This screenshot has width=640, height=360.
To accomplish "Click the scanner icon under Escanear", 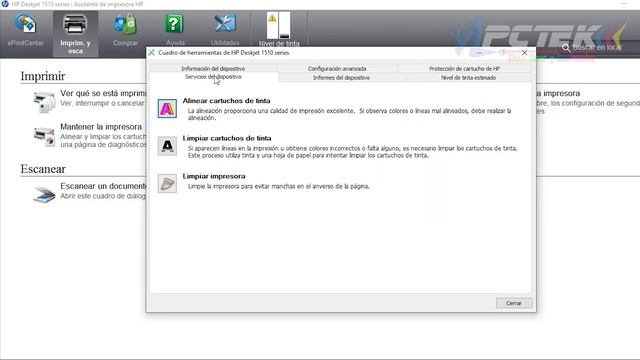I will click(44, 194).
